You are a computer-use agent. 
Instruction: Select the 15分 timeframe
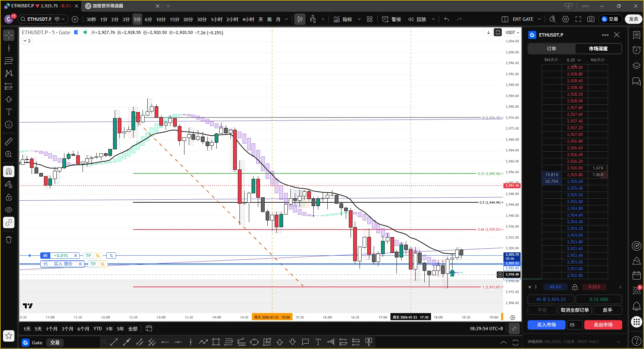point(174,19)
